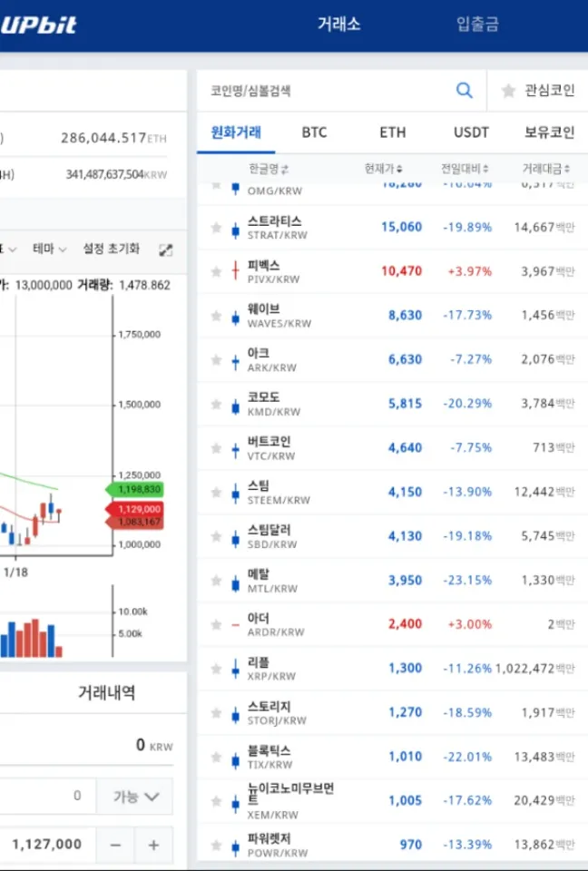Viewport: 588px width, 871px height.
Task: Click the STRAT/KRW candle icon
Action: pyautogui.click(x=235, y=229)
